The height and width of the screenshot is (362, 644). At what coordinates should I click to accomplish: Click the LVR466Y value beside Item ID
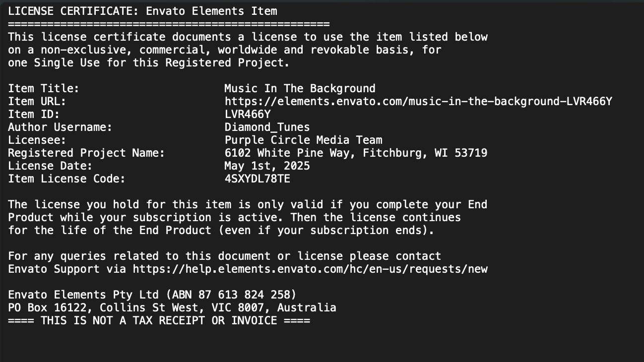247,115
